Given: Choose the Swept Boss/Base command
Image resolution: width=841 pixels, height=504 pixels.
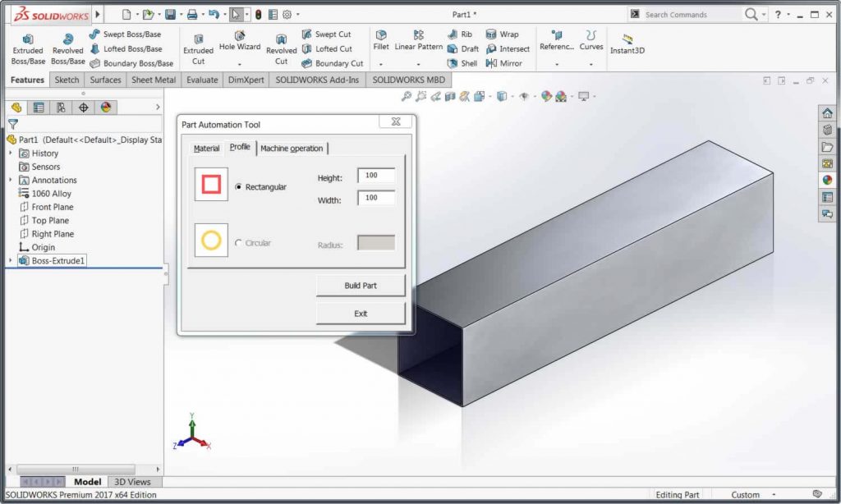Looking at the screenshot, I should [125, 34].
